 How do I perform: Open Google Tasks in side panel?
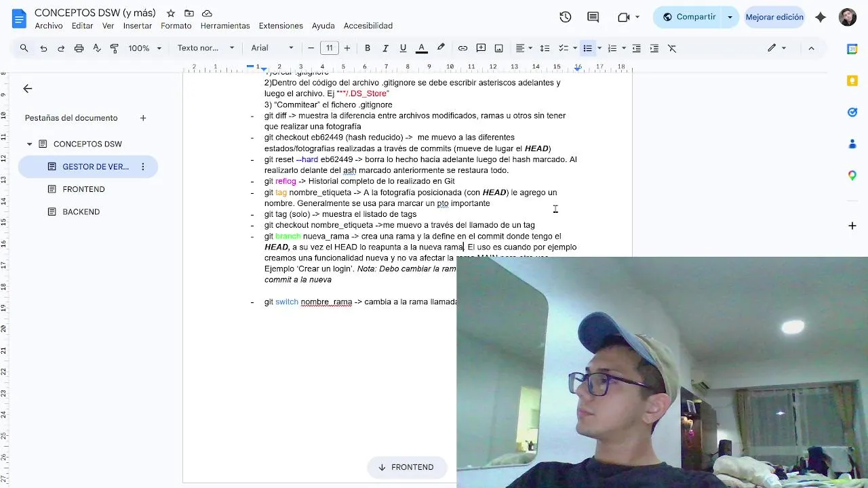[x=852, y=112]
